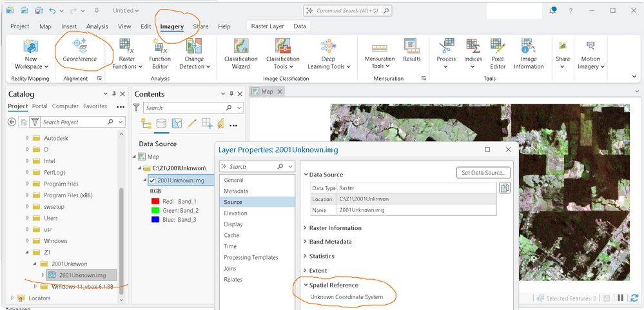Click the Save project icon in quick access
This screenshot has height=310, width=644.
coord(39,10)
